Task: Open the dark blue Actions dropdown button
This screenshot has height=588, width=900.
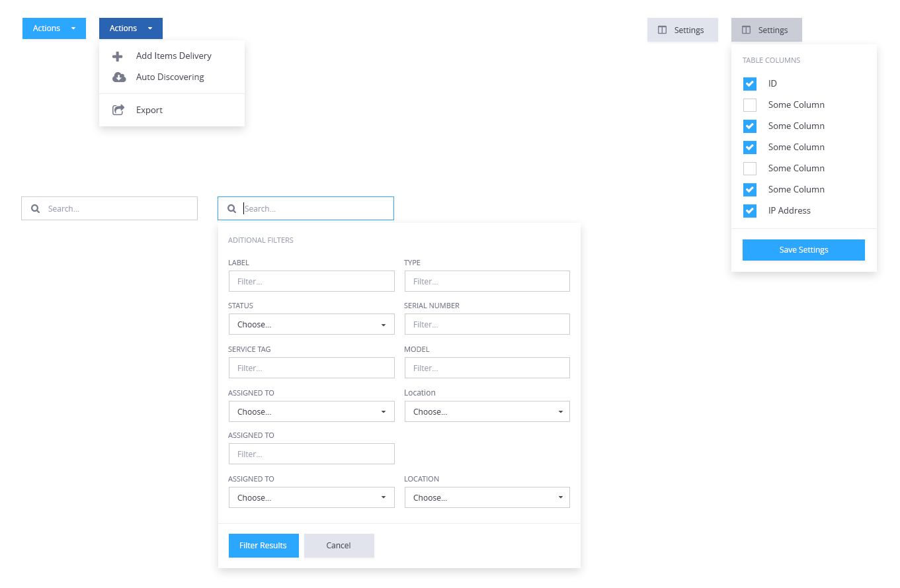Action: tap(130, 28)
